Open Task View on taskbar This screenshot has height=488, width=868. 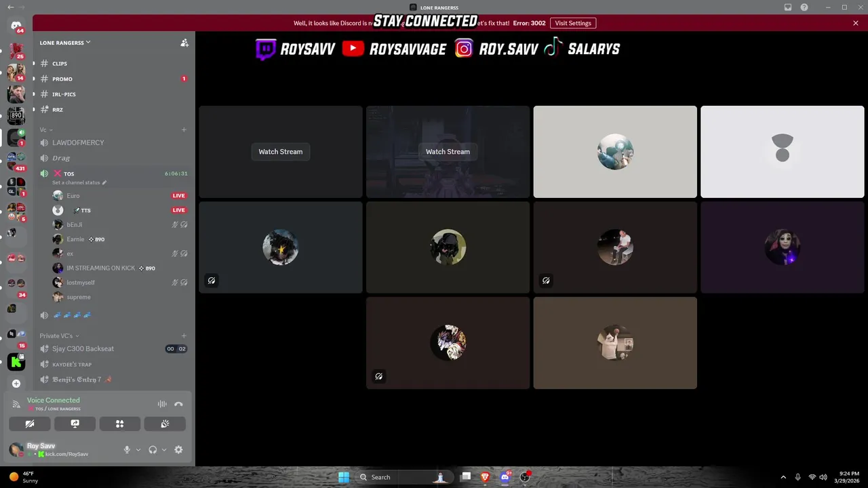pos(466,477)
